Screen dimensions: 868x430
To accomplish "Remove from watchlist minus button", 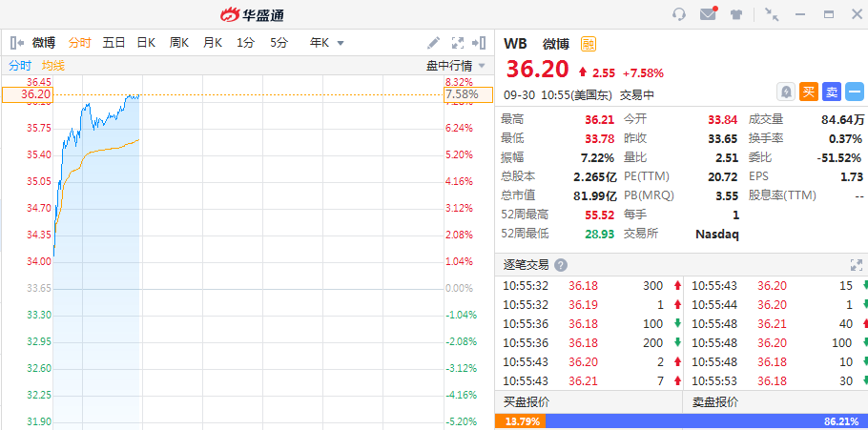I will pos(855,92).
